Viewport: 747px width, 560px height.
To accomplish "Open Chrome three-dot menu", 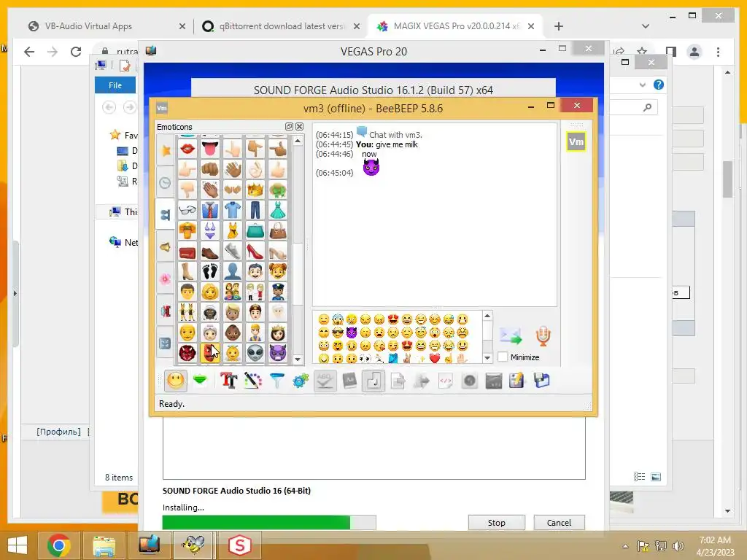I will (x=718, y=52).
